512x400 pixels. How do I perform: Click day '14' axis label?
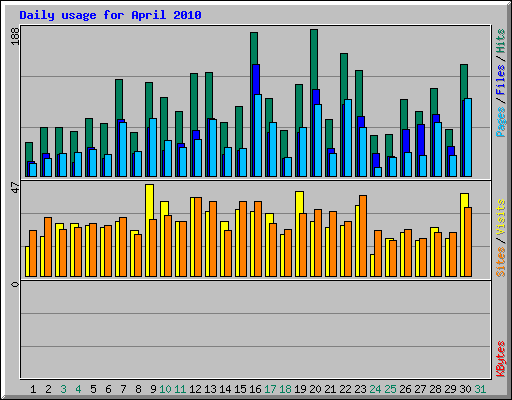point(225,389)
